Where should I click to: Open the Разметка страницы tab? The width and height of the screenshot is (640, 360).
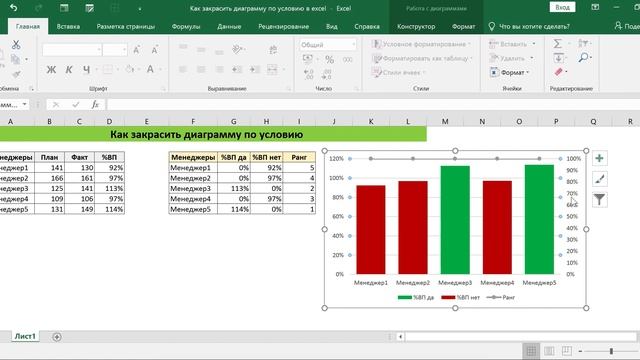tap(126, 27)
